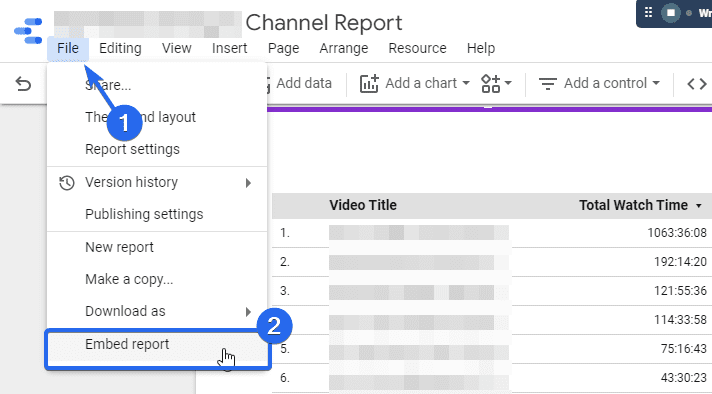Click the watch time value 1063:36:08
Image resolution: width=712 pixels, height=394 pixels.
pos(677,233)
